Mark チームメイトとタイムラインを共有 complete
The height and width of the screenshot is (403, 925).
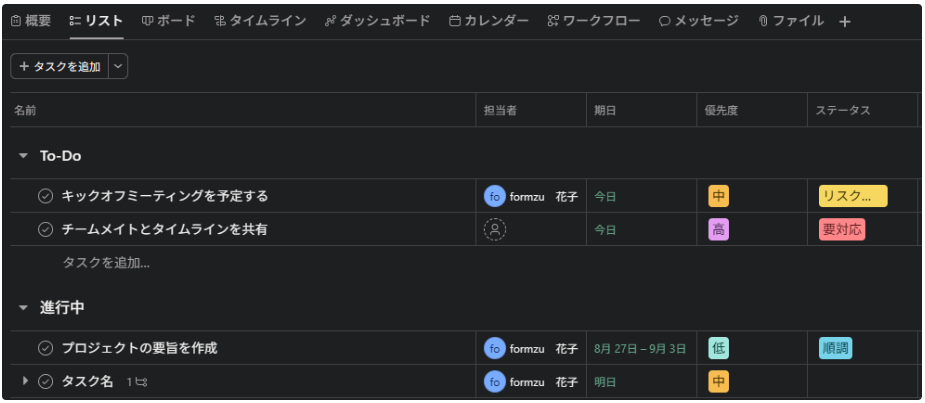click(45, 230)
